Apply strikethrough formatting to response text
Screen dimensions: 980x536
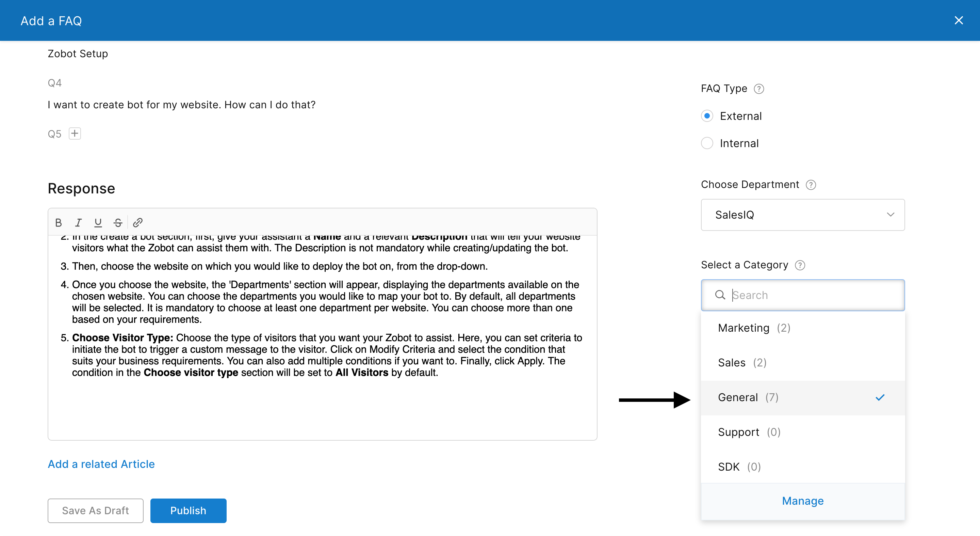[x=118, y=222]
